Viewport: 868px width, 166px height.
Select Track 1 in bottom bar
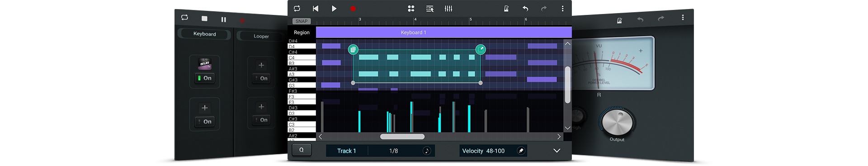point(347,151)
